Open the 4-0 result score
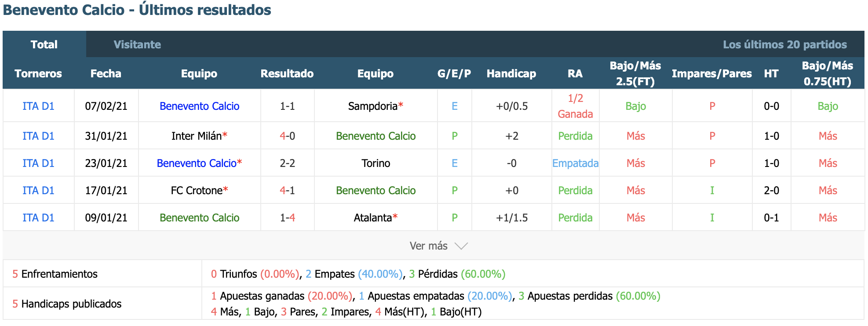This screenshot has height=326, width=868. pyautogui.click(x=287, y=136)
